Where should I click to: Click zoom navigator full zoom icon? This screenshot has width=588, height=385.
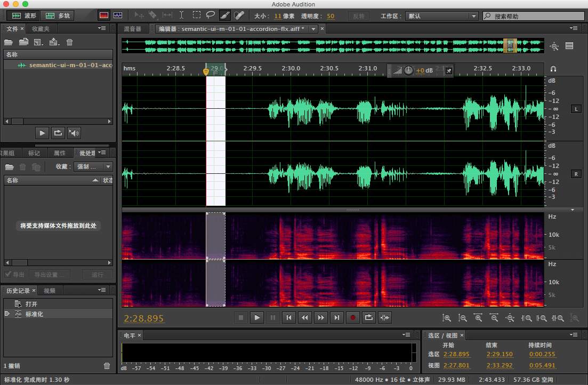tap(554, 46)
